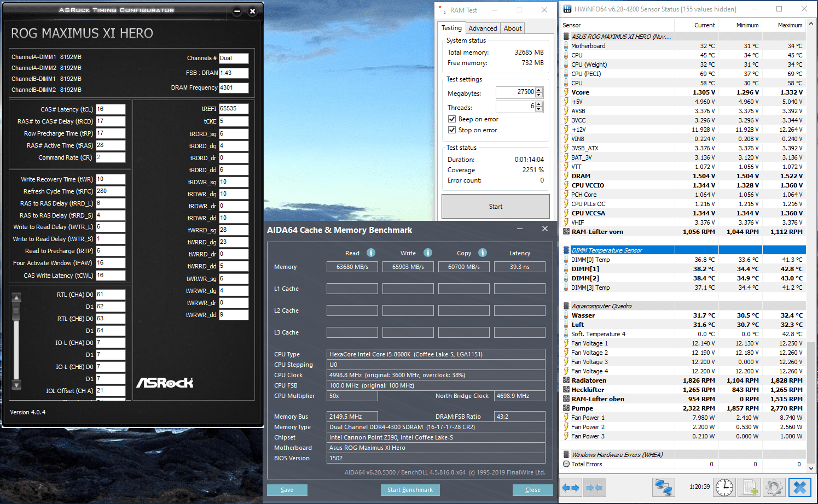Click the HWiNFO64 title bar app icon
The image size is (818, 504).
[x=567, y=9]
